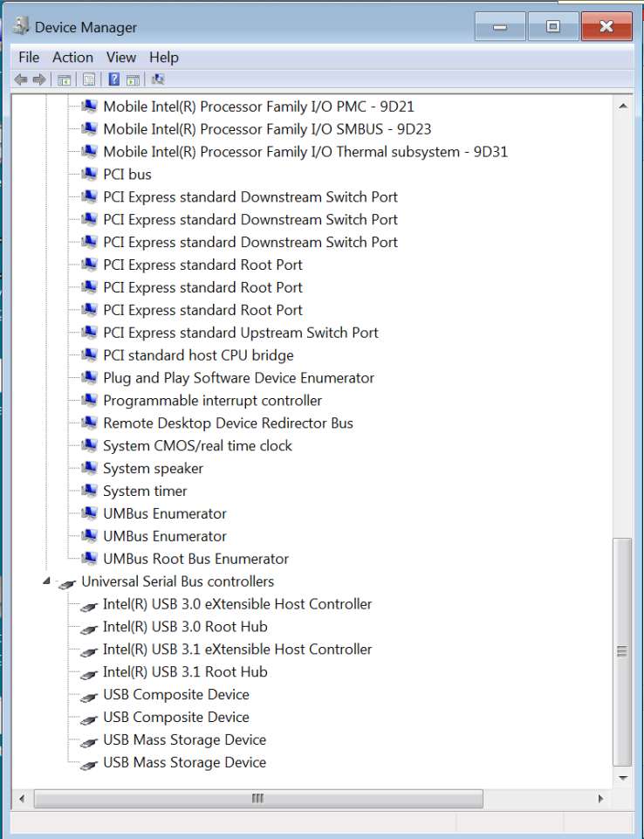The image size is (644, 839).
Task: Minimize the Device Manager window
Action: pyautogui.click(x=500, y=27)
